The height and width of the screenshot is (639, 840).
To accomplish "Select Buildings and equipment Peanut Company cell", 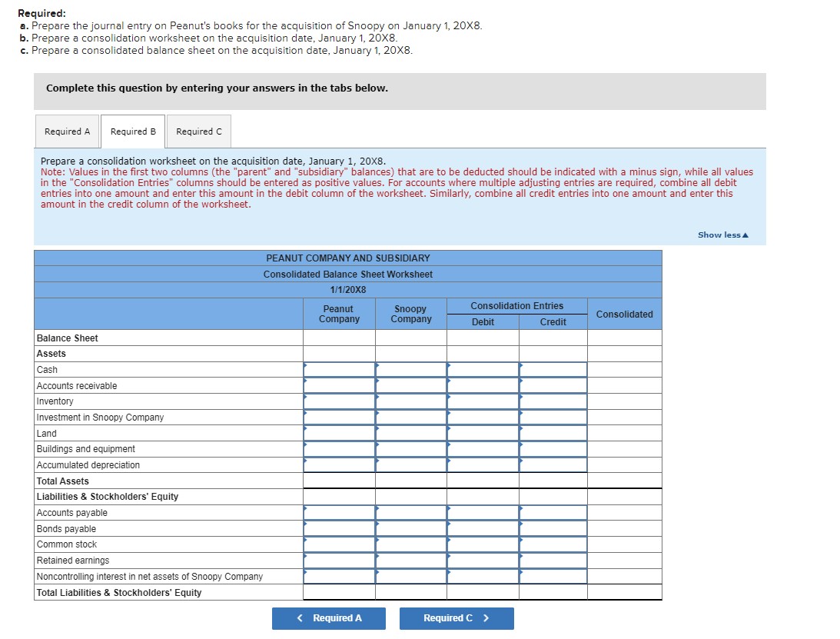I will 339,449.
